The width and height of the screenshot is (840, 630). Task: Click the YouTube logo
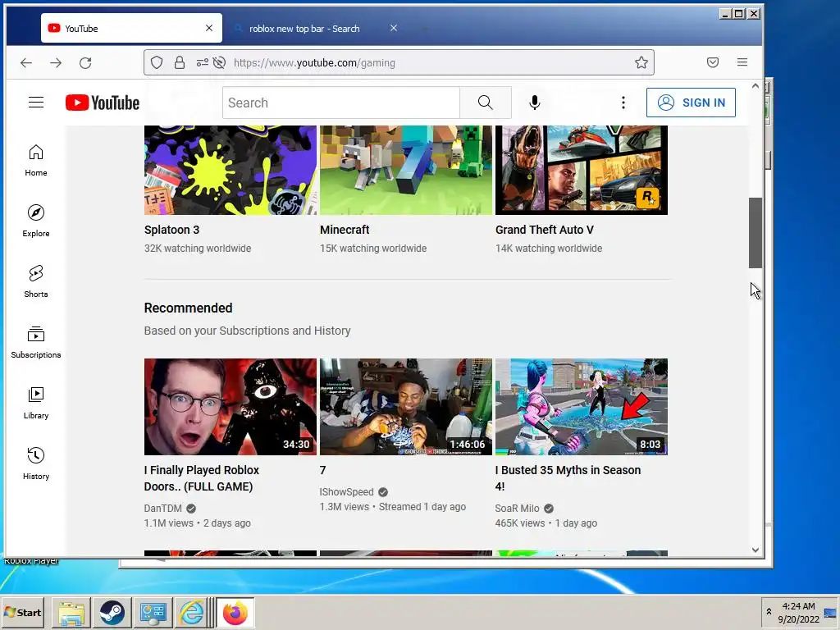tap(103, 103)
